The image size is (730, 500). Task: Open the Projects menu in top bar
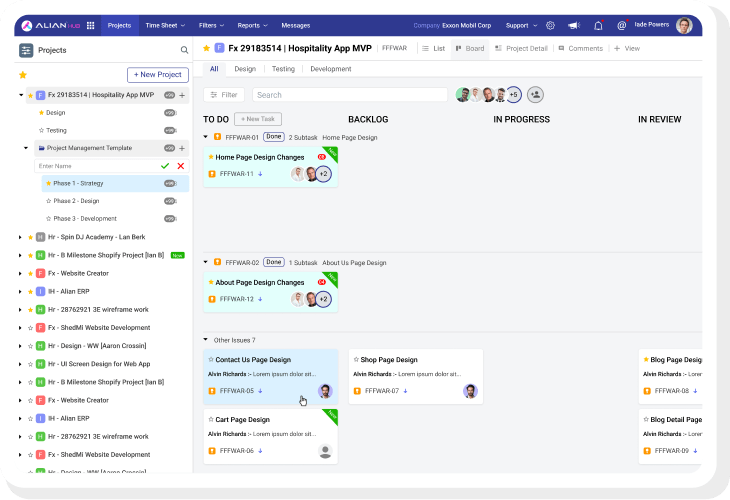pyautogui.click(x=119, y=26)
